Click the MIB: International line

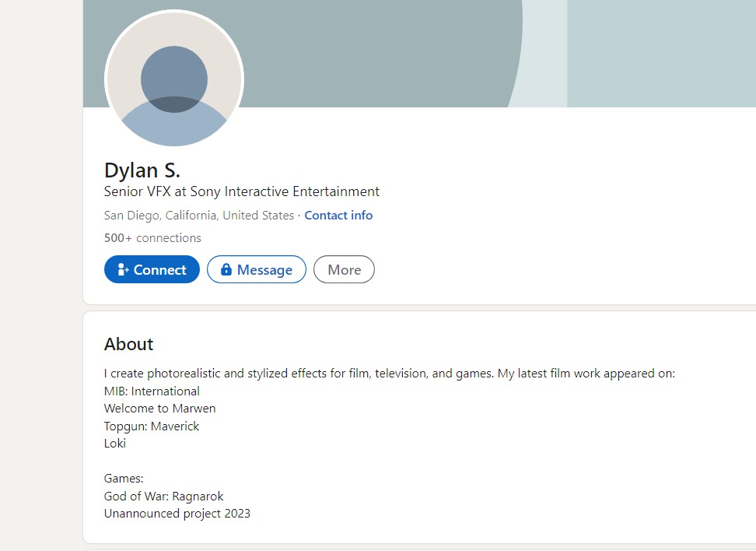tap(152, 391)
